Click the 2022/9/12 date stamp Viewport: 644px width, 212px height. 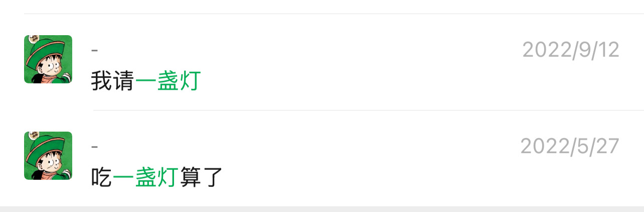[x=571, y=50]
